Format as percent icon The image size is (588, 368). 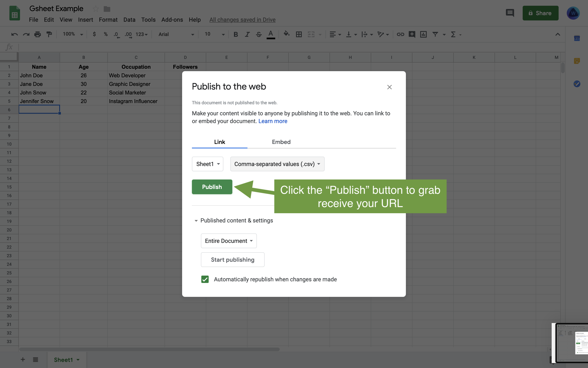(x=106, y=34)
